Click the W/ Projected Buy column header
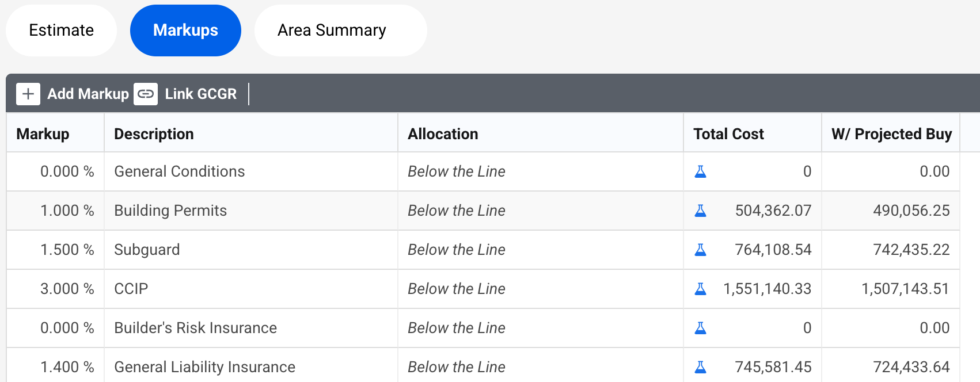Screen dimensions: 980x382 pos(891,134)
